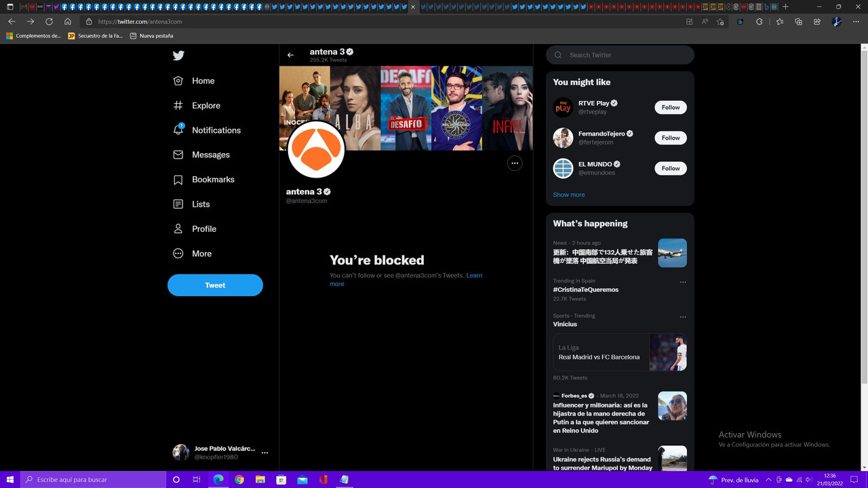Screen dimensions: 868x488
Task: Reload the page
Action: (x=49, y=22)
